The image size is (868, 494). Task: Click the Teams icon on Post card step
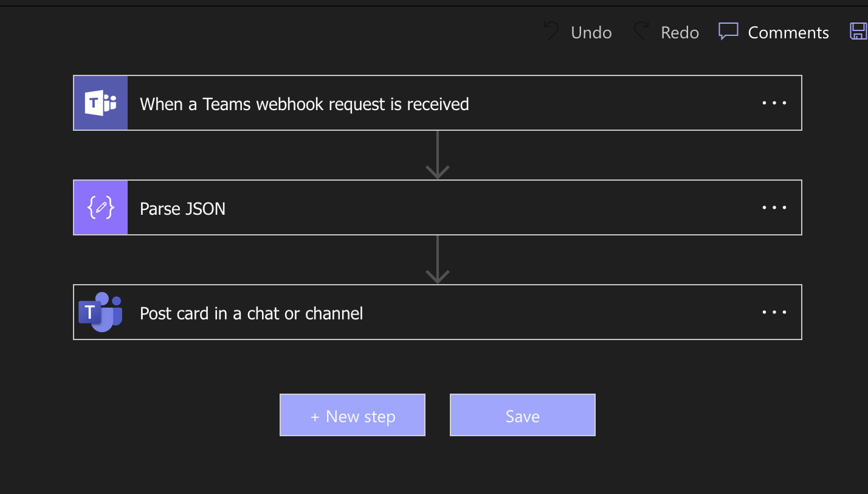[101, 312]
